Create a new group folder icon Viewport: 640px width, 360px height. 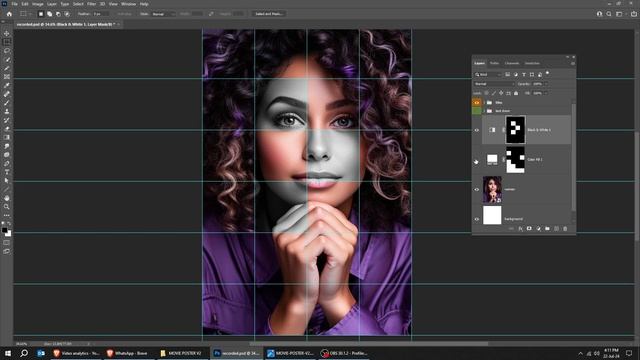point(547,229)
